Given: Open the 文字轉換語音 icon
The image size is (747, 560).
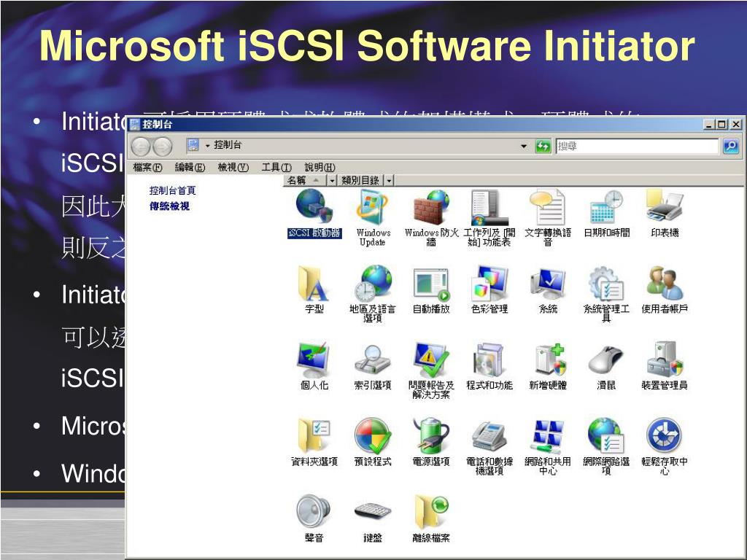Looking at the screenshot, I should click(x=548, y=217).
